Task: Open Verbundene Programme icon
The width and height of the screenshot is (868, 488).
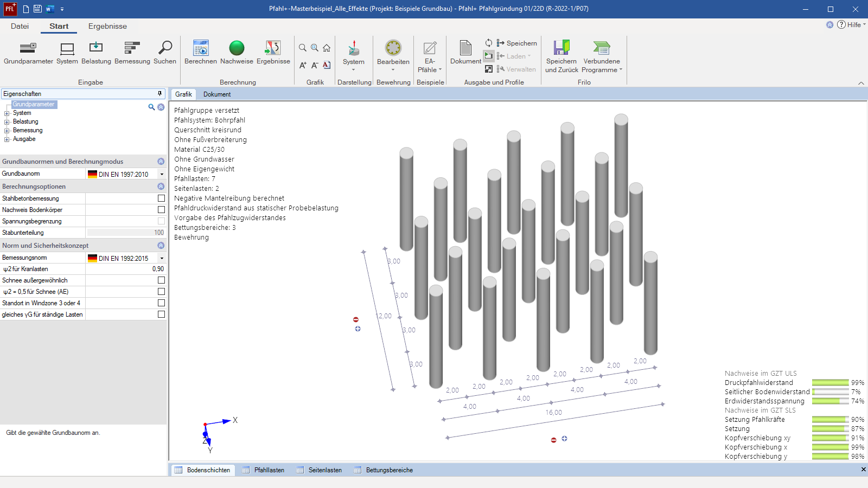Action: point(602,48)
